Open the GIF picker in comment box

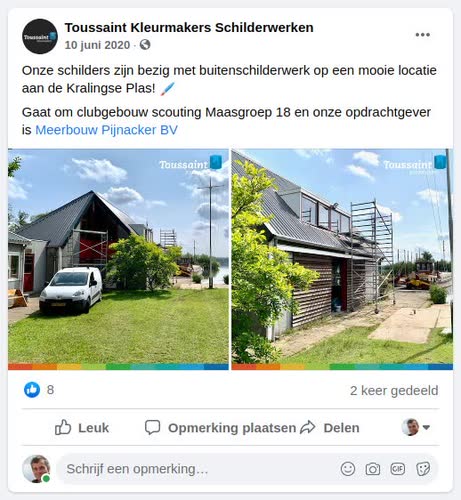[398, 469]
